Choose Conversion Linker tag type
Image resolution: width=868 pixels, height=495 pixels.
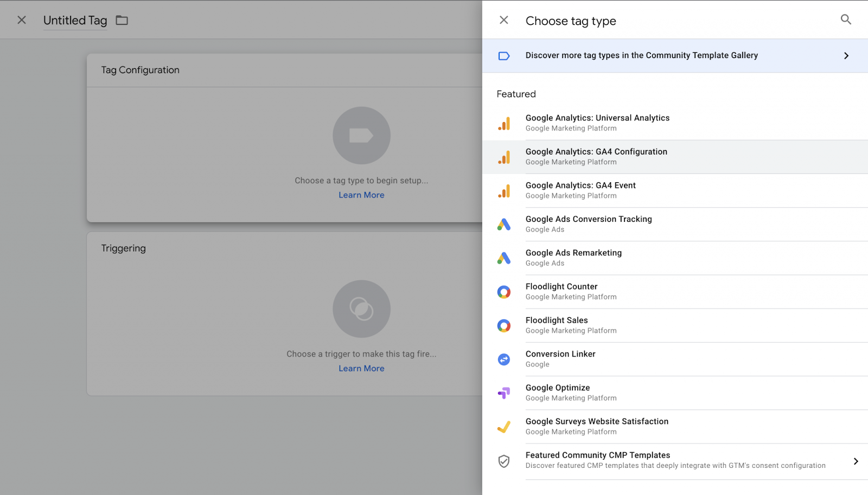(x=675, y=359)
